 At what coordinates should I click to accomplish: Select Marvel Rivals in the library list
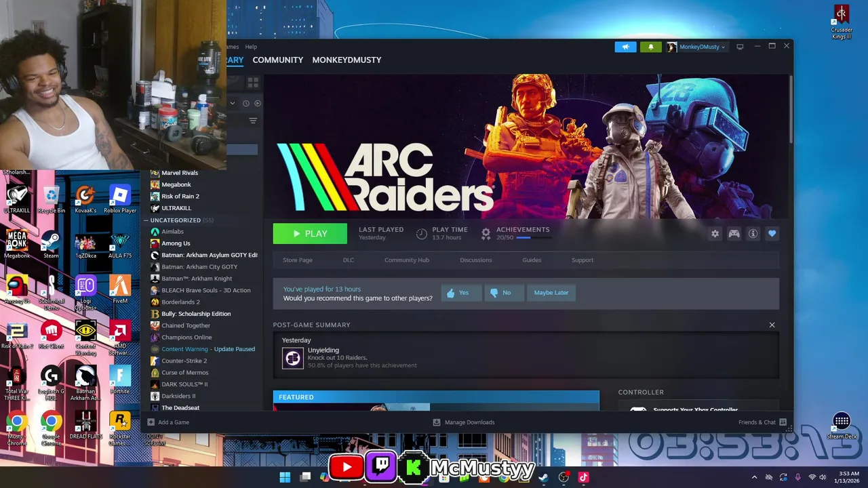pyautogui.click(x=180, y=173)
